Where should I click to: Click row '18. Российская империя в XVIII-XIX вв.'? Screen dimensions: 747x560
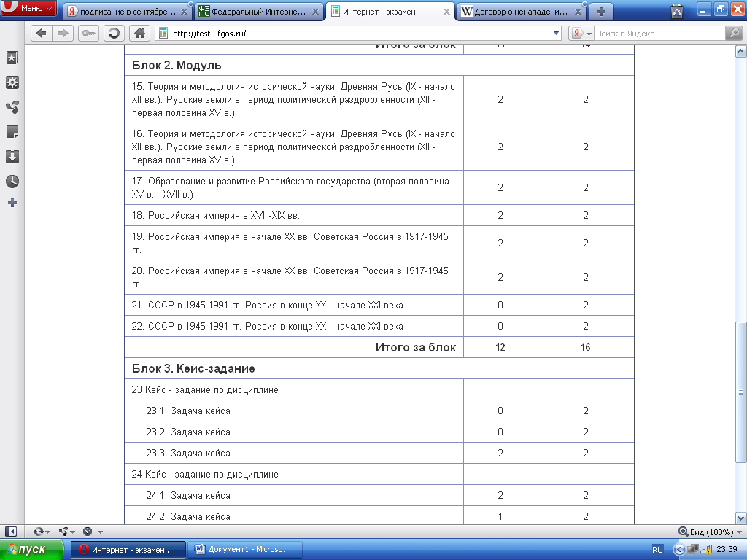tap(379, 215)
